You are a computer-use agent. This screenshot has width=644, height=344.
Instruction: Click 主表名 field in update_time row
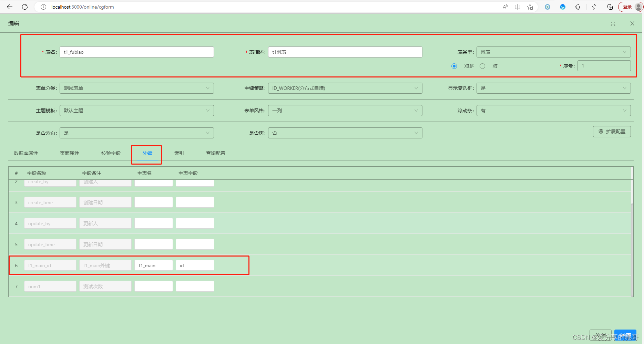click(154, 244)
